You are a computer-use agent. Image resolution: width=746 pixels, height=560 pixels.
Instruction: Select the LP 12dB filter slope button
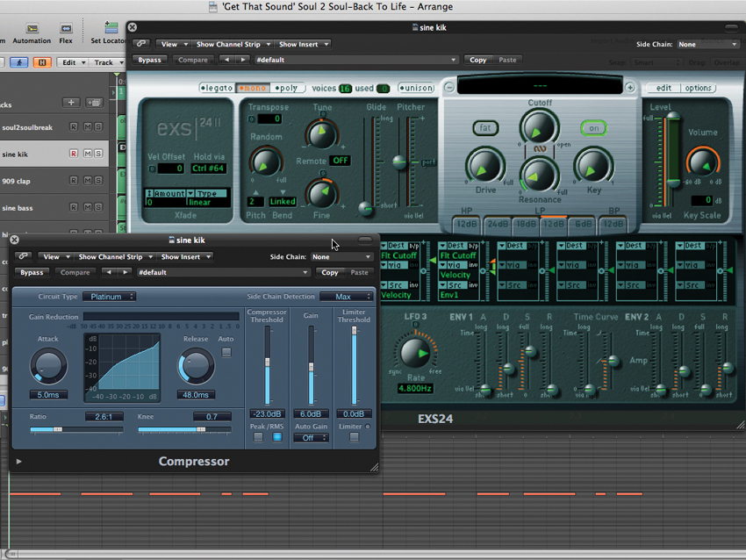tap(554, 224)
